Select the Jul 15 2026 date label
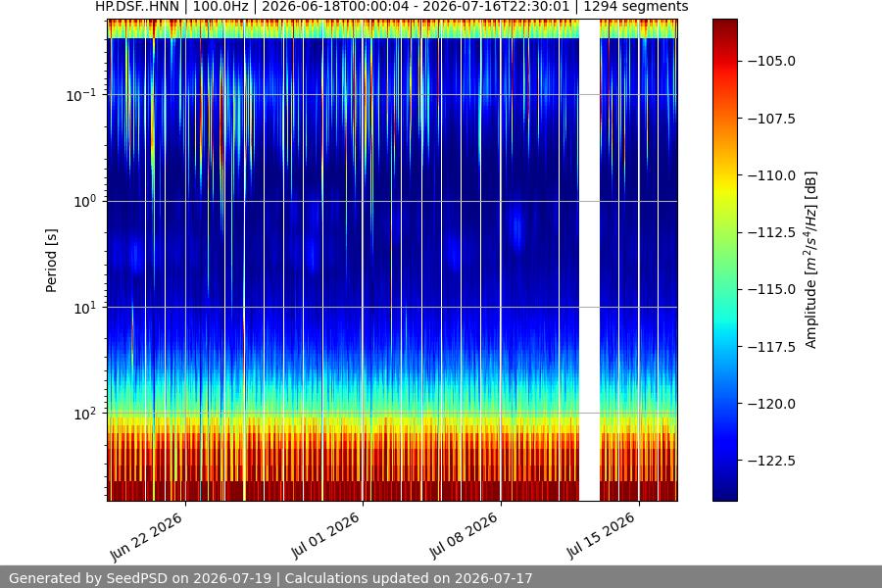The height and width of the screenshot is (588, 882). [x=601, y=536]
